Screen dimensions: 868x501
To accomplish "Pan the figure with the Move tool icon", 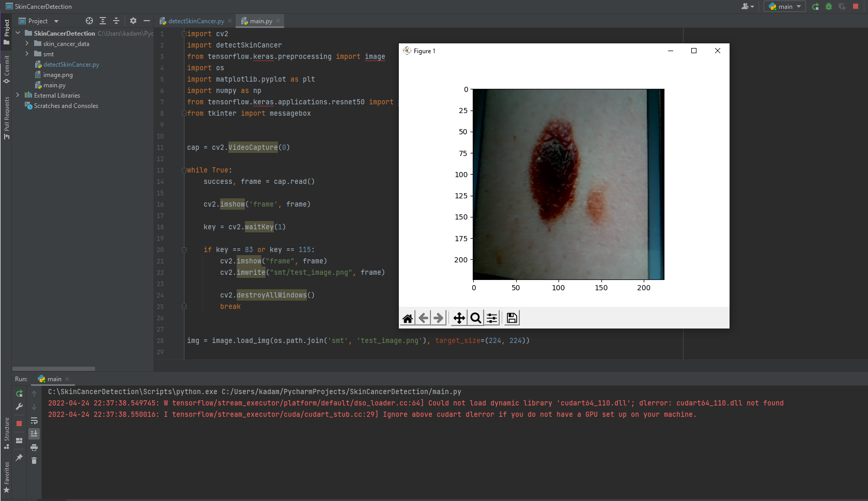I will 458,318.
